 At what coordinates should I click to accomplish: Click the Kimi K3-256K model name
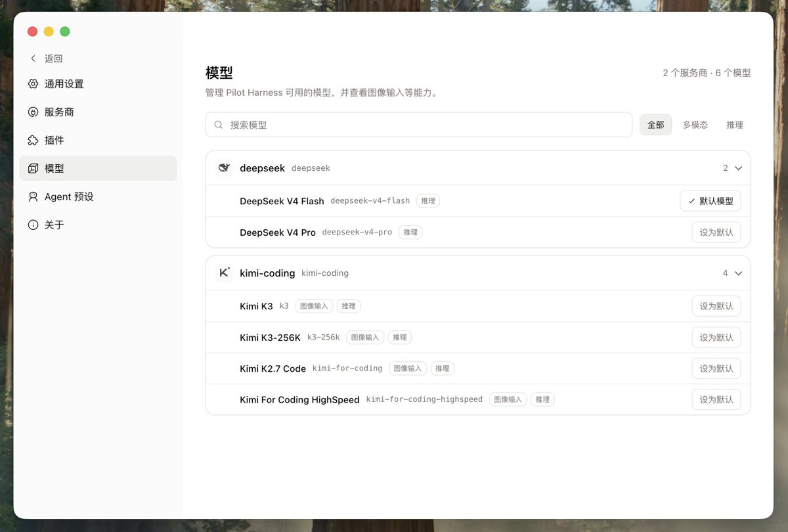click(x=270, y=338)
